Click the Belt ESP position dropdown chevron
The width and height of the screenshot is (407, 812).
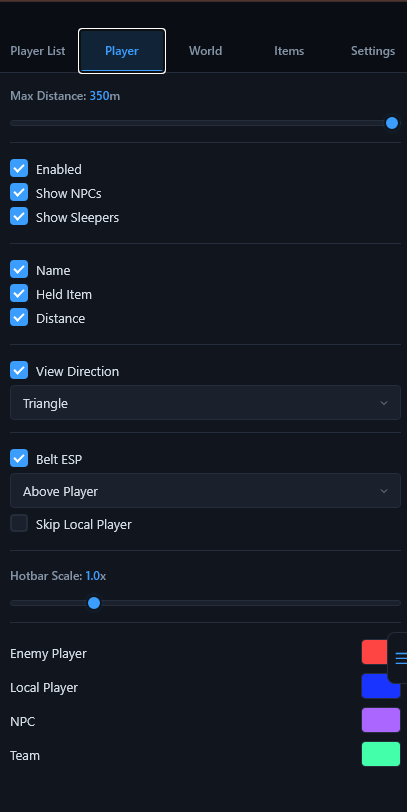[384, 491]
